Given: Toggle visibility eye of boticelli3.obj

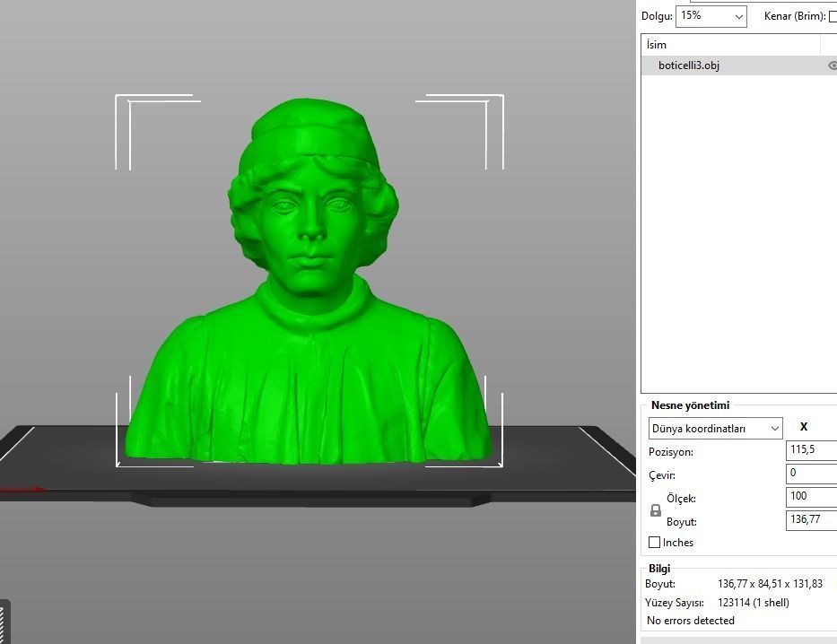Looking at the screenshot, I should (x=833, y=65).
